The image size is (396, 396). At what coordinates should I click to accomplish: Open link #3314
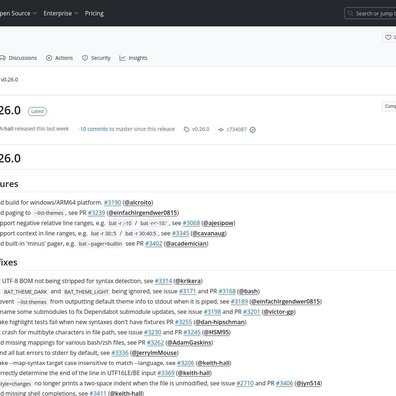(163, 281)
